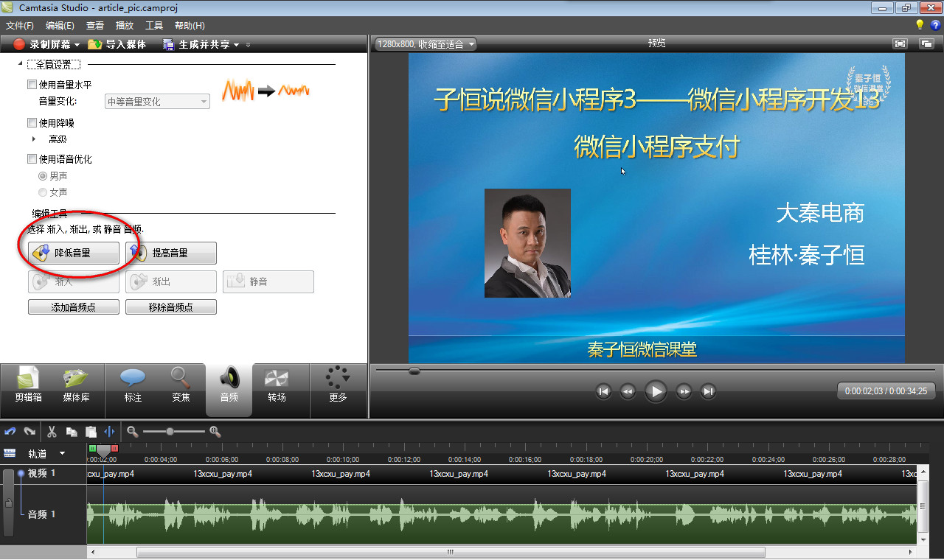Screen dimensions: 944x560
Task: Enable 使用语音优化 checkbox
Action: 32,159
